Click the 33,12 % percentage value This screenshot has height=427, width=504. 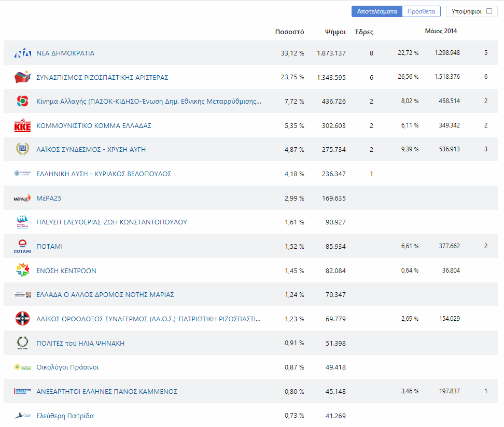point(292,53)
